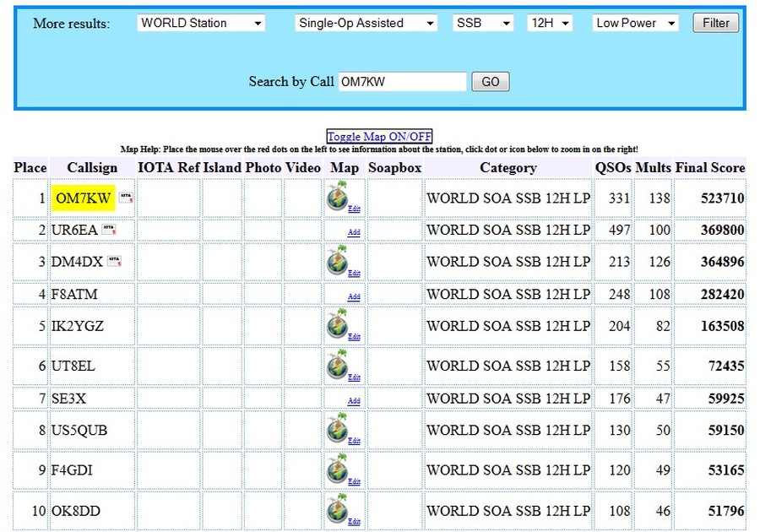Click the GO search button
The image size is (760, 532).
point(490,82)
